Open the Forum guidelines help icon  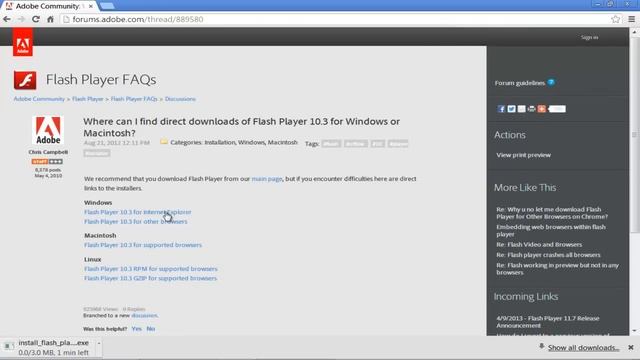point(551,82)
